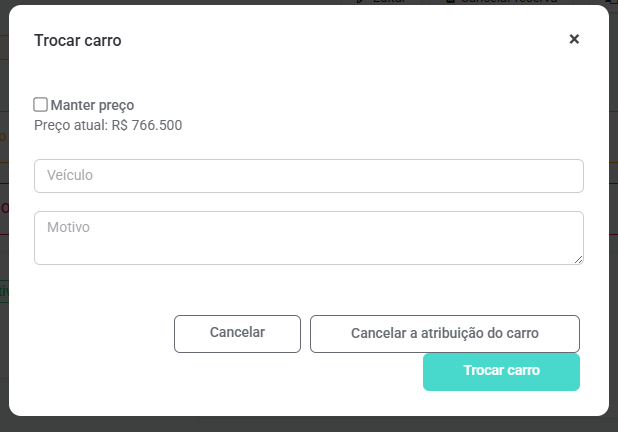Submit the car swap with the teal button

coord(501,371)
